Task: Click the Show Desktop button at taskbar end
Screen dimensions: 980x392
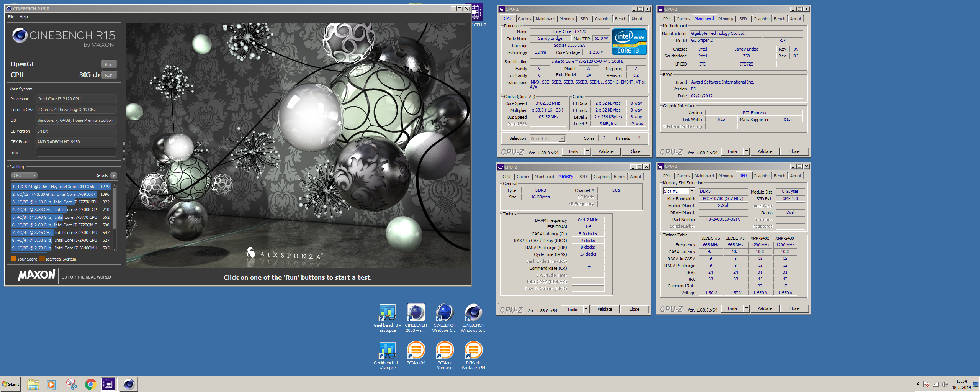Action: coord(976,384)
